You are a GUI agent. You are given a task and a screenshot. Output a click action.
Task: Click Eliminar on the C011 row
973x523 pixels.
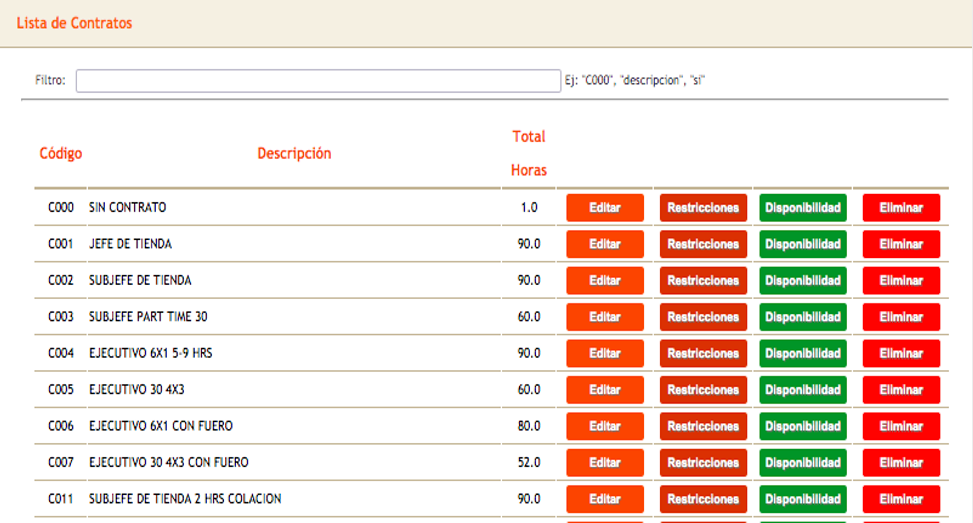[x=901, y=499]
